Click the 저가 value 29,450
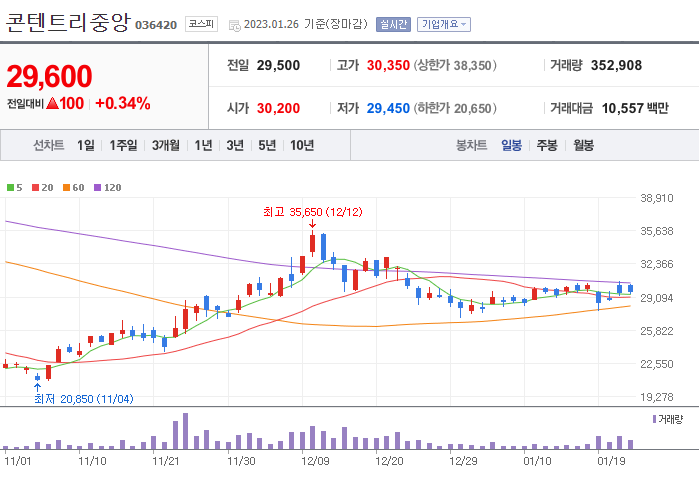The height and width of the screenshot is (477, 699). pyautogui.click(x=388, y=108)
